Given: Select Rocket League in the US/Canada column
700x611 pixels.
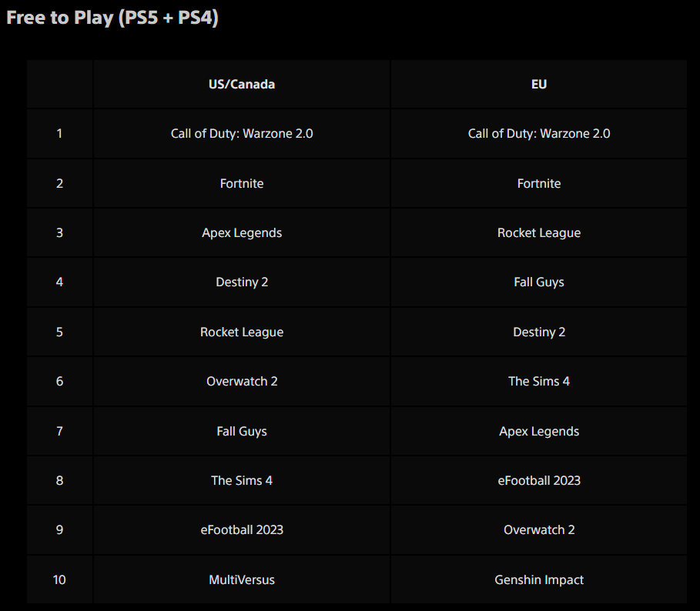Looking at the screenshot, I should click(x=242, y=332).
